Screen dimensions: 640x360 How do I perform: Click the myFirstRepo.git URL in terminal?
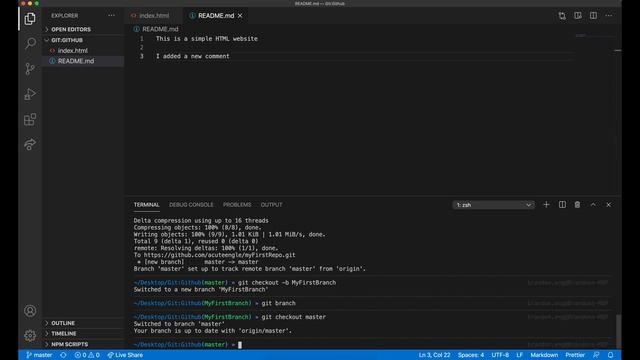click(x=220, y=255)
